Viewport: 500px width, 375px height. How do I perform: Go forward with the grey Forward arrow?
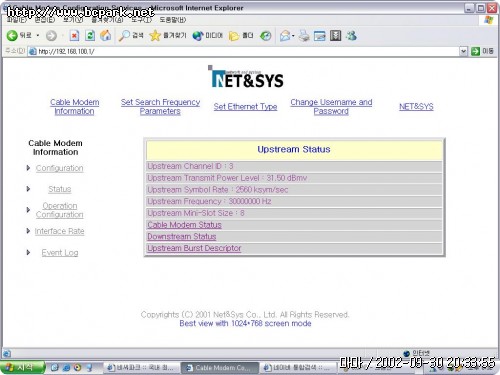pos(51,36)
